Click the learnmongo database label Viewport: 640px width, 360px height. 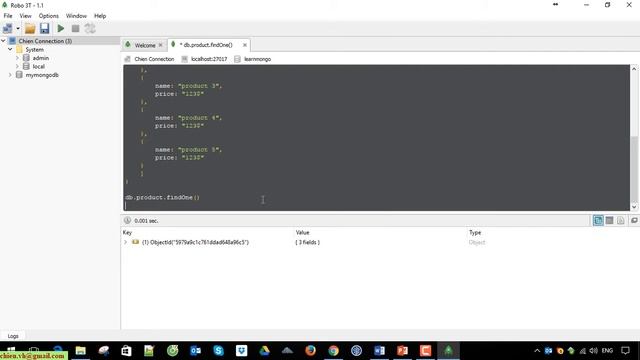257,59
